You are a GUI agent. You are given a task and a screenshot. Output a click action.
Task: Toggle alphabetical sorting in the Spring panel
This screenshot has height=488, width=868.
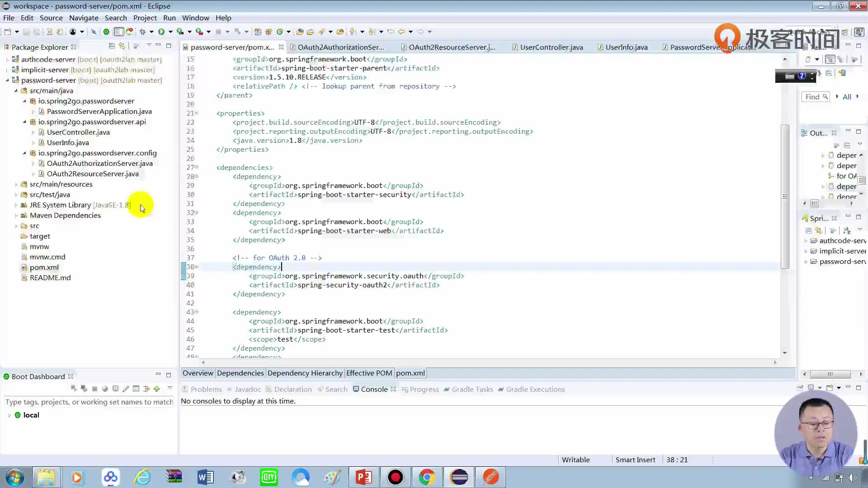coord(847,230)
